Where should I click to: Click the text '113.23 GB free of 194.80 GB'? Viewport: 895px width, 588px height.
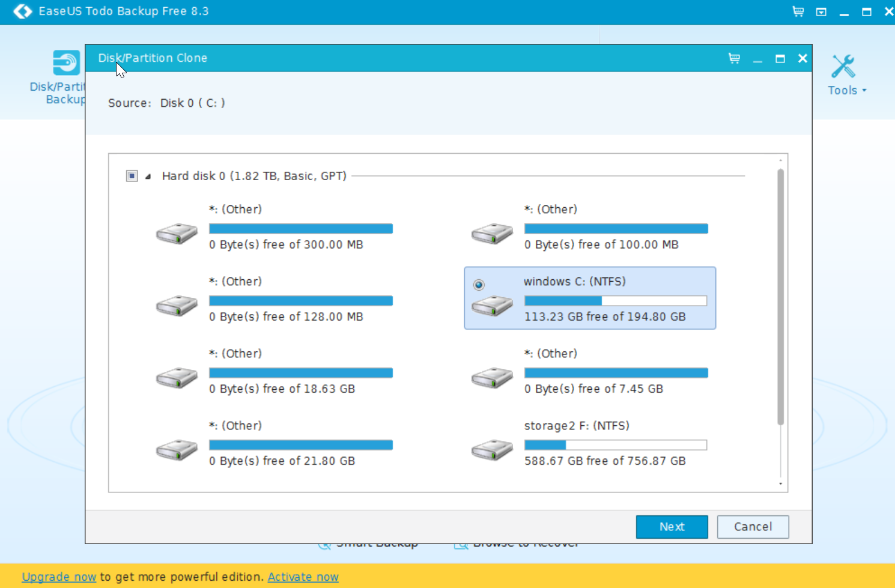coord(605,317)
